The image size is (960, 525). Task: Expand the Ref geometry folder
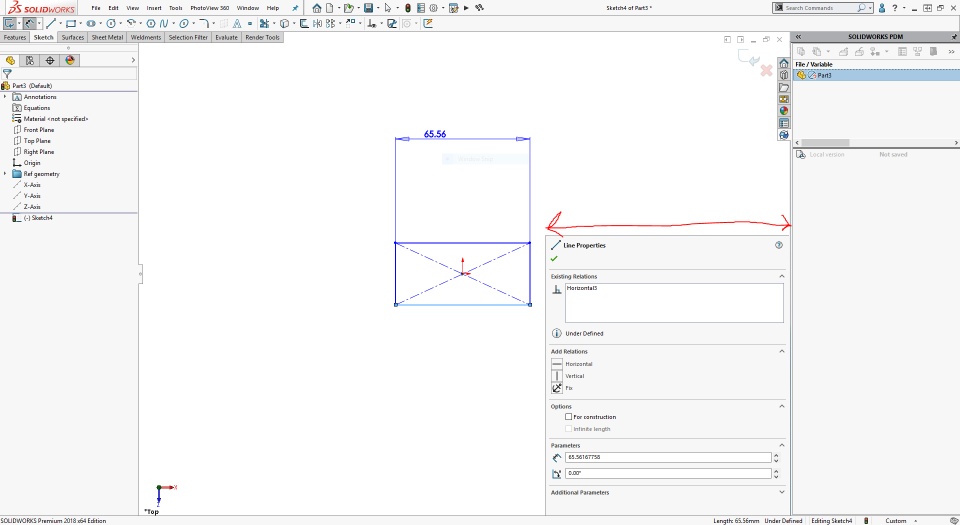click(6, 174)
